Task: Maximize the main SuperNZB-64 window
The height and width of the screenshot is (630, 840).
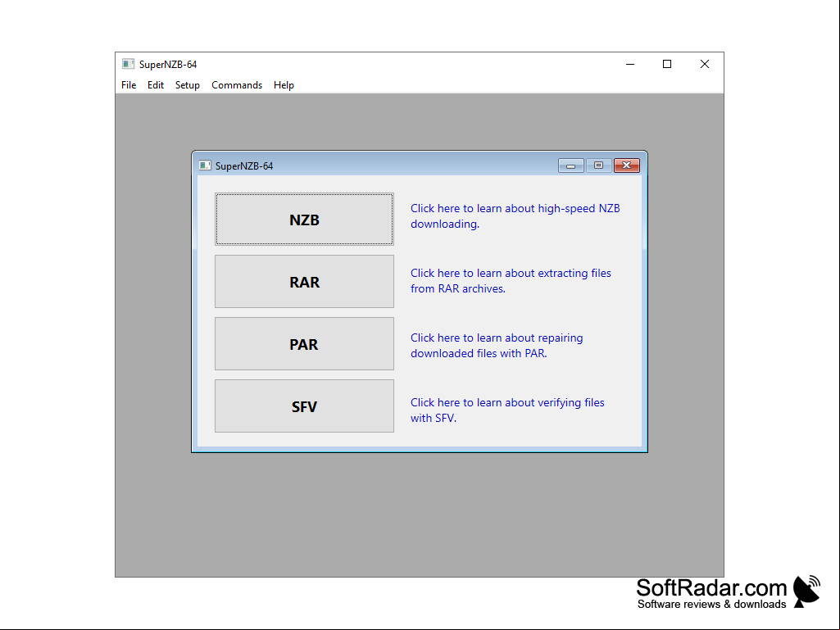Action: pyautogui.click(x=667, y=64)
